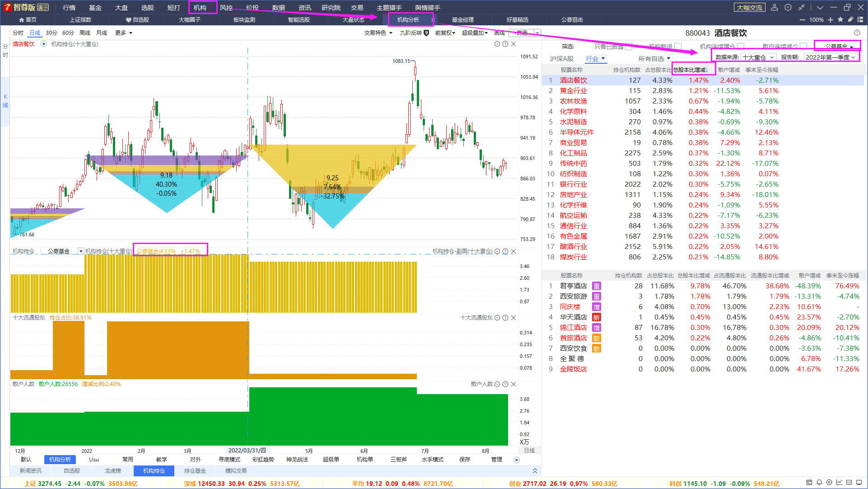This screenshot has height=489, width=868.
Task: Sort by 总股本比增减 column header
Action: click(x=691, y=70)
